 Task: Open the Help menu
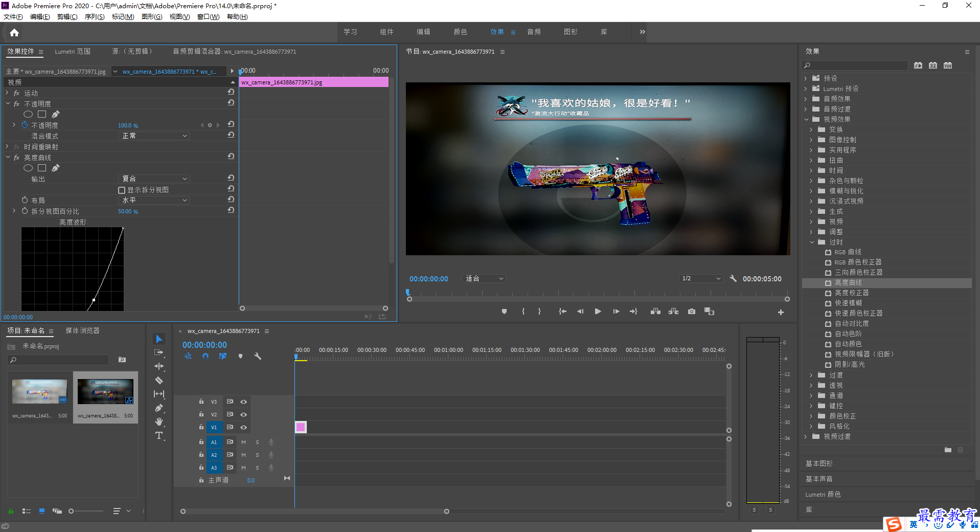click(237, 17)
